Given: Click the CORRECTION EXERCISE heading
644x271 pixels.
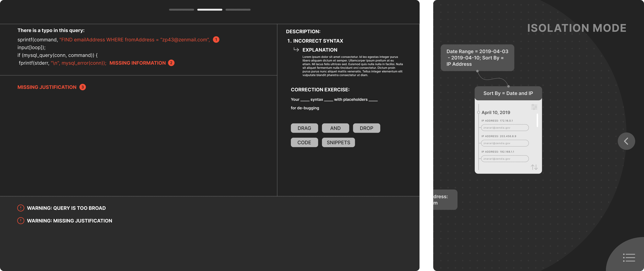Looking at the screenshot, I should pos(320,90).
